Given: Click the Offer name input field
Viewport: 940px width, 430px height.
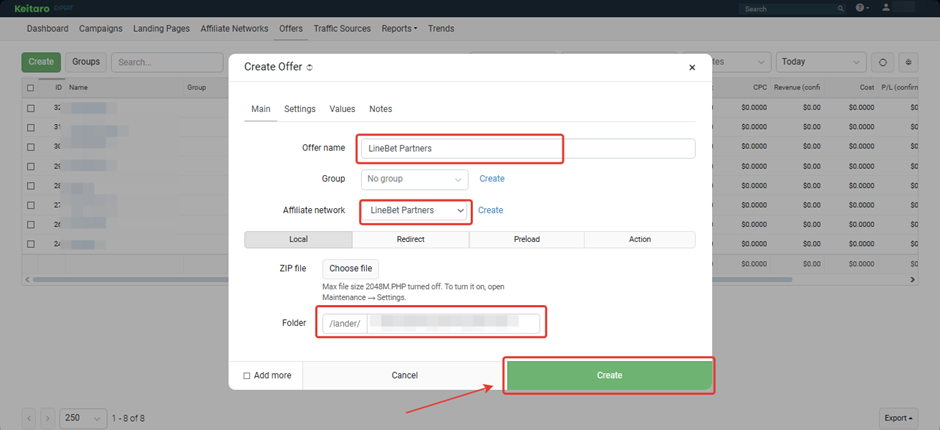Looking at the screenshot, I should (528, 149).
